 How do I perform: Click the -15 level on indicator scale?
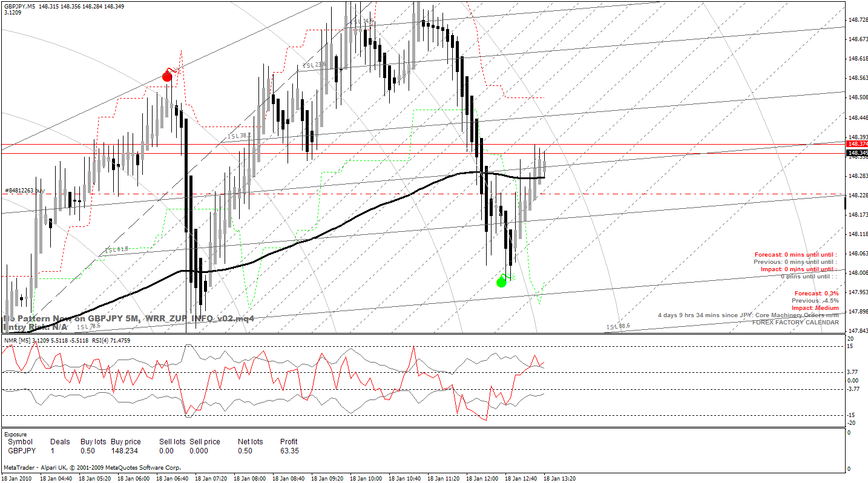[x=852, y=415]
